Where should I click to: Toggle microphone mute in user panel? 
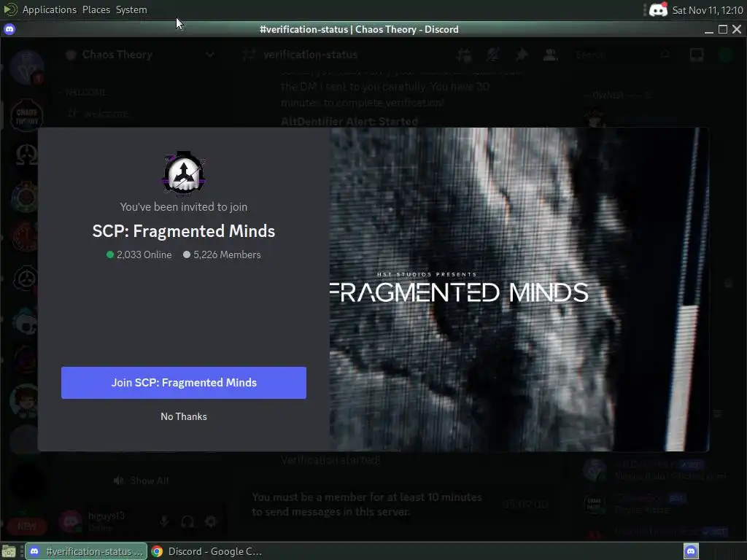[x=164, y=521]
